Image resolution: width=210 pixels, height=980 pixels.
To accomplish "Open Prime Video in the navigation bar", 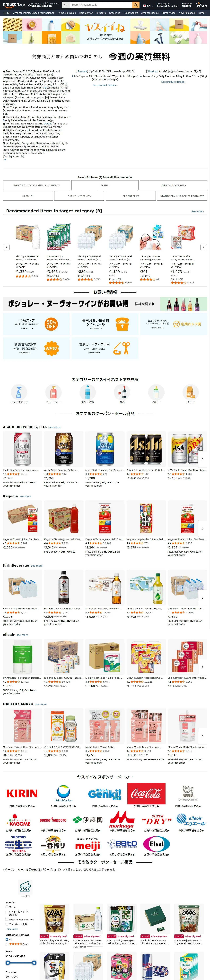I will pyautogui.click(x=168, y=13).
